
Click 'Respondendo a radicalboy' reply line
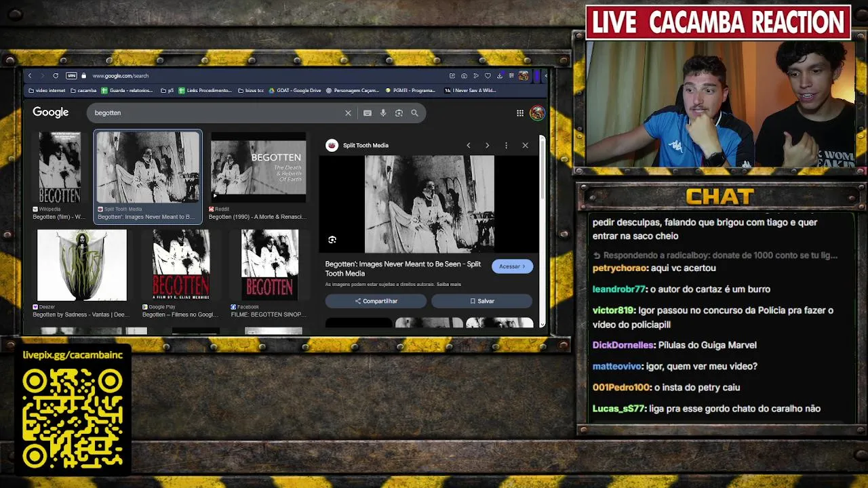pos(715,256)
